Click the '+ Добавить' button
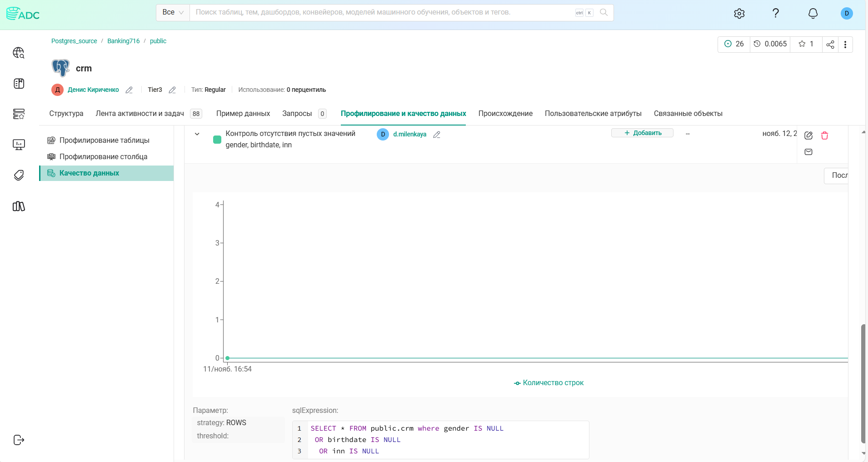 click(642, 133)
